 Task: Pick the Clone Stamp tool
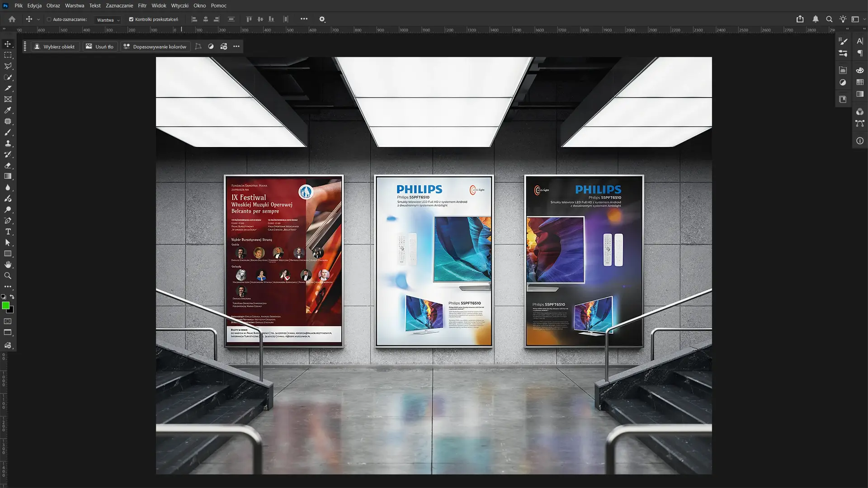pos(8,143)
